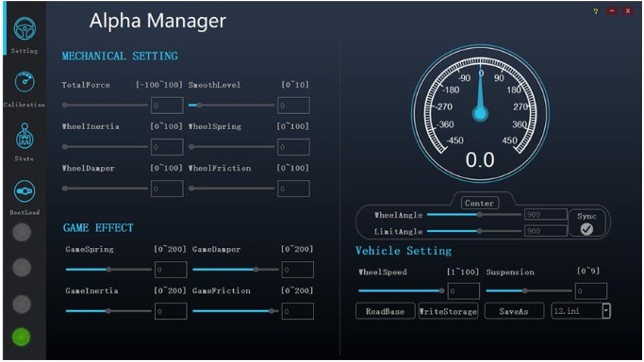The width and height of the screenshot is (644, 362).
Task: Click the GameSpring value field
Action: pos(171,270)
